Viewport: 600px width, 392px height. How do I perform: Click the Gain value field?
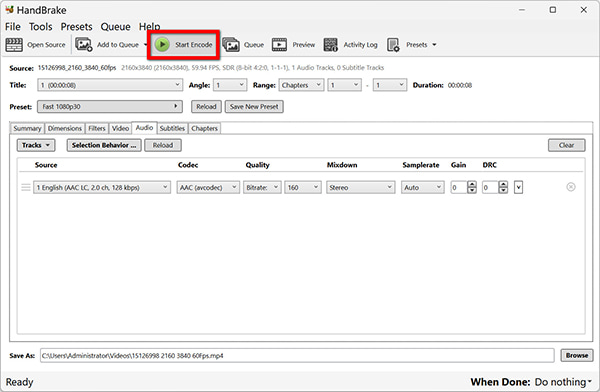pos(459,187)
